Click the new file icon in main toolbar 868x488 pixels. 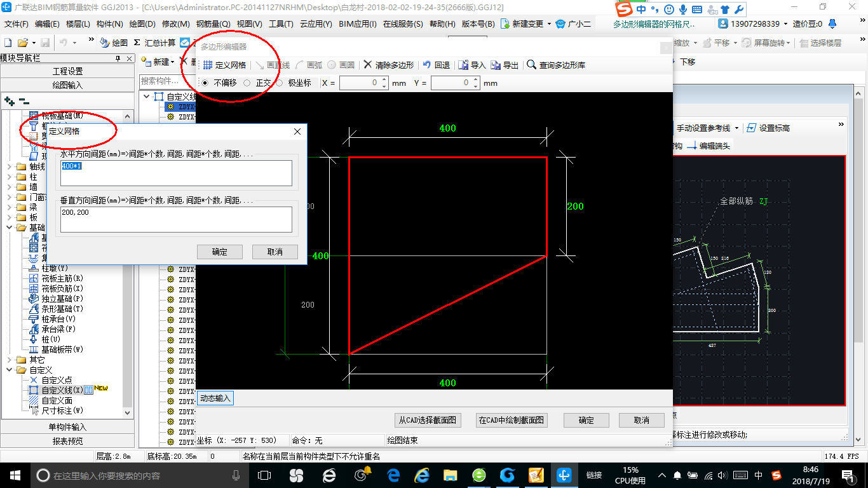(x=8, y=43)
